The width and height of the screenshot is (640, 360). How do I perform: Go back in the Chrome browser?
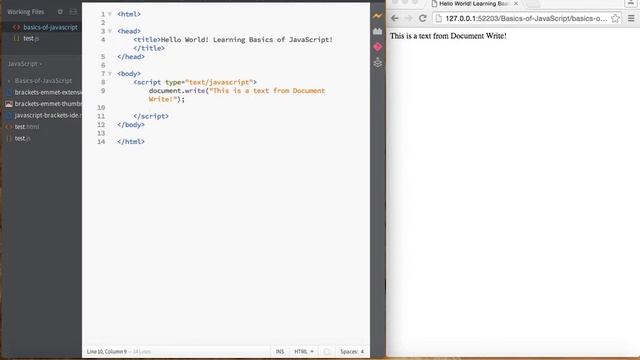click(394, 18)
